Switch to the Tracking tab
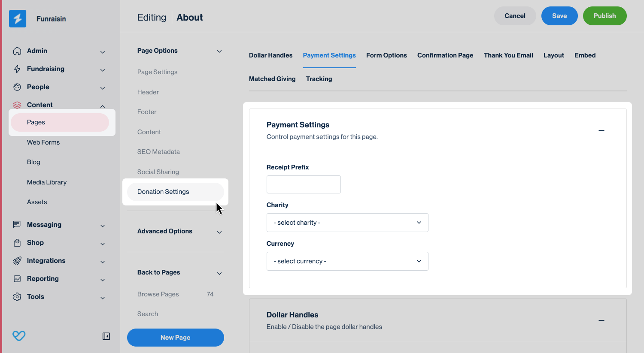The image size is (644, 353). click(x=319, y=79)
